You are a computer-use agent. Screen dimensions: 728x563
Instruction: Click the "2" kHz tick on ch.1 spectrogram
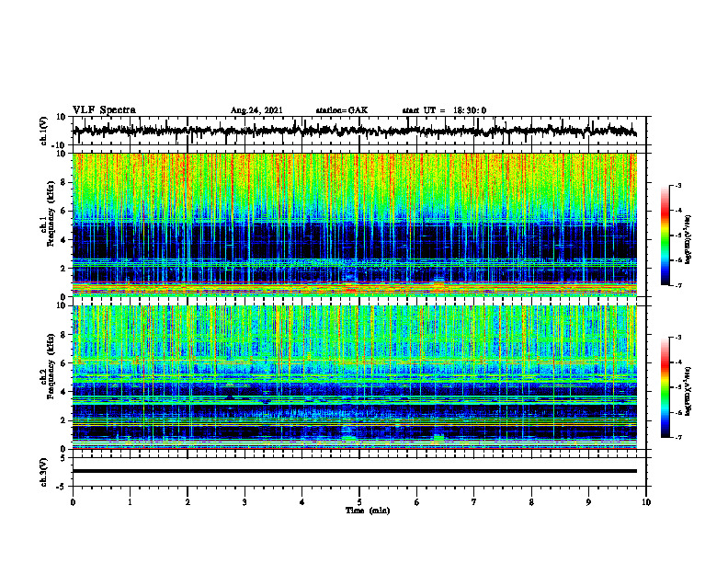[x=63, y=268]
